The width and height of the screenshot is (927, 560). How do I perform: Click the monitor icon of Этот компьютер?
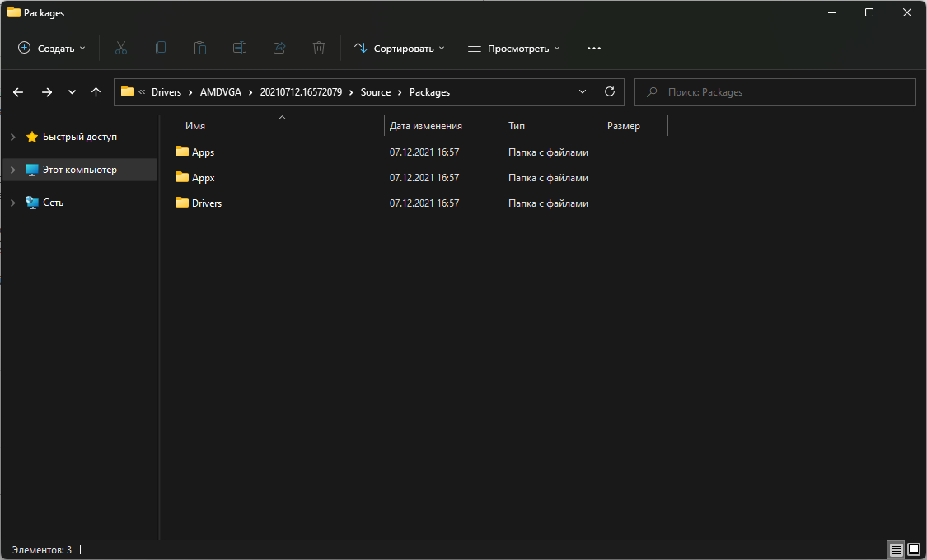[x=32, y=170]
